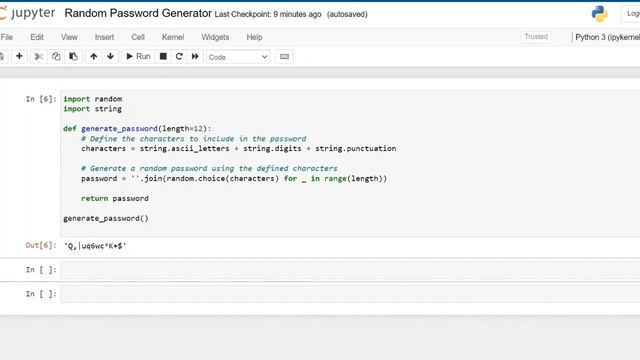The width and height of the screenshot is (640, 360).
Task: Open the File menu
Action: (7, 37)
